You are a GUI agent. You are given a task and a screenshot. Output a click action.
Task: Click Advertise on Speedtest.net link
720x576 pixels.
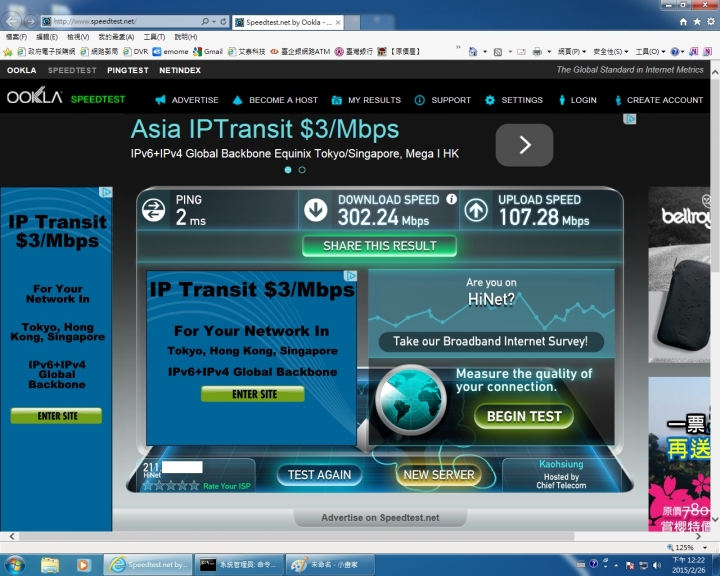pyautogui.click(x=380, y=518)
